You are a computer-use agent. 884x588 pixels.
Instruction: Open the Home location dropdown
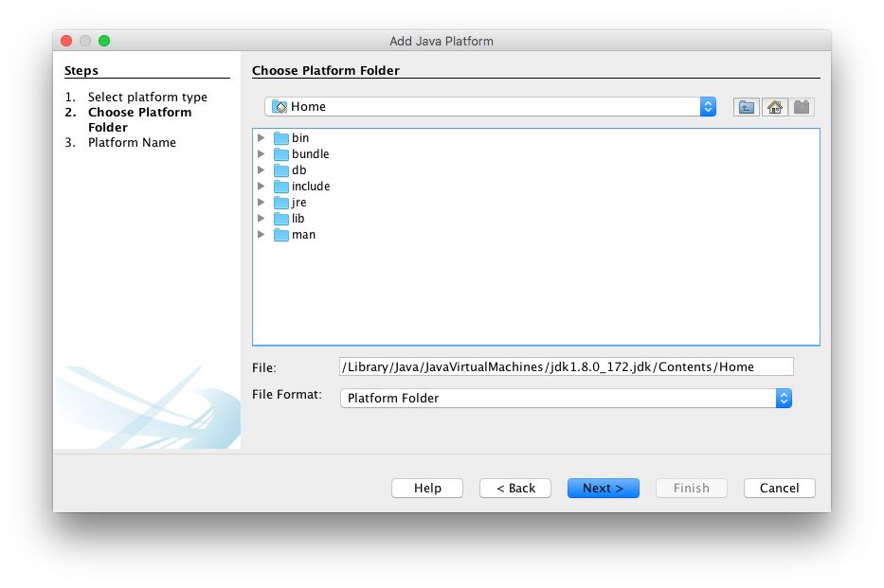pyautogui.click(x=490, y=106)
